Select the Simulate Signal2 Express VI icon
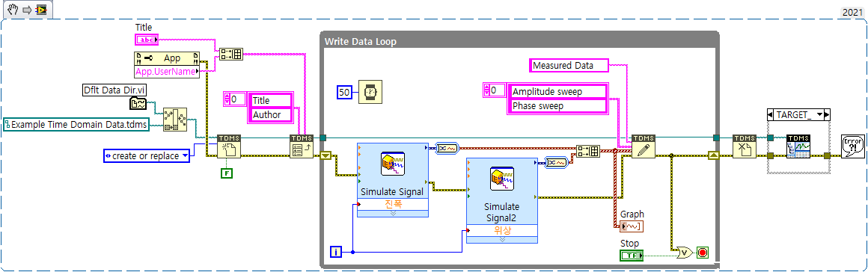Viewport: 868px width, 272px height. click(x=501, y=179)
